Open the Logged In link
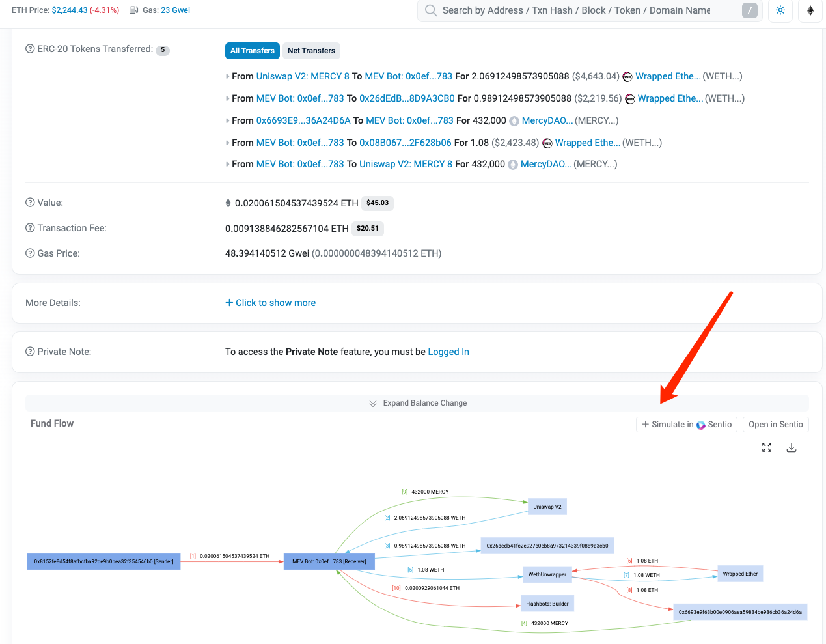 (448, 352)
